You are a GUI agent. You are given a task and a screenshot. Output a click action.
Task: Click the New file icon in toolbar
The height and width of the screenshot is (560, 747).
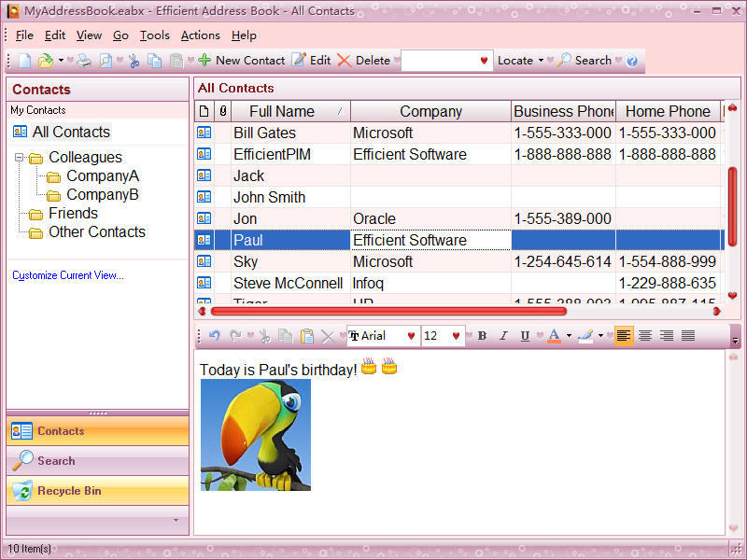(x=25, y=61)
